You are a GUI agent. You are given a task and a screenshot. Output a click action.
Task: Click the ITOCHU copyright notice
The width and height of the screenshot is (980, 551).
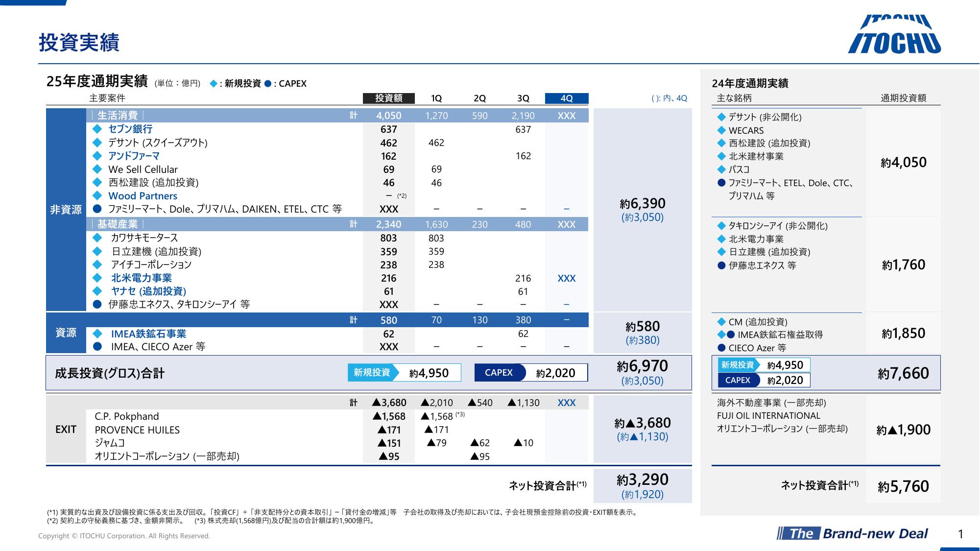tap(124, 536)
